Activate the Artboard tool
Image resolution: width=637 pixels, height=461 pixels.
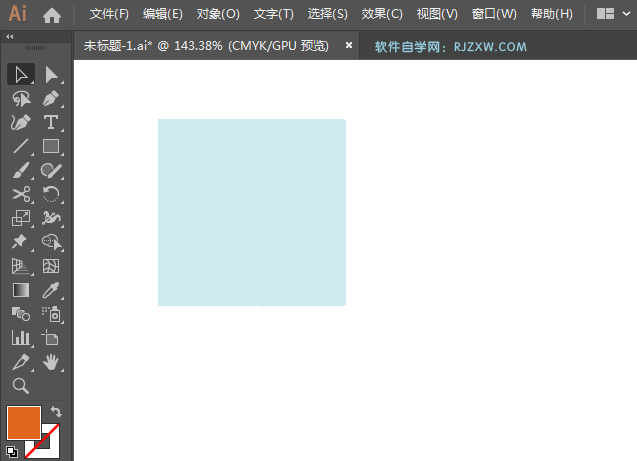(x=50, y=338)
